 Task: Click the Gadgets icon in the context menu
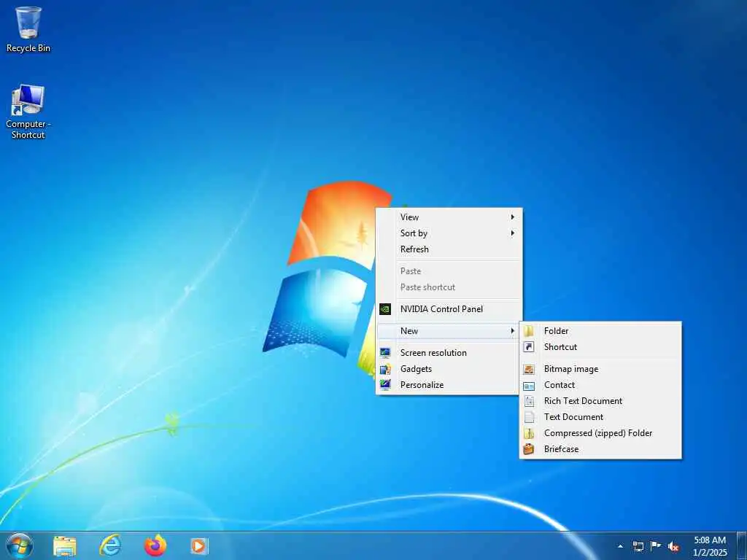[x=385, y=369]
